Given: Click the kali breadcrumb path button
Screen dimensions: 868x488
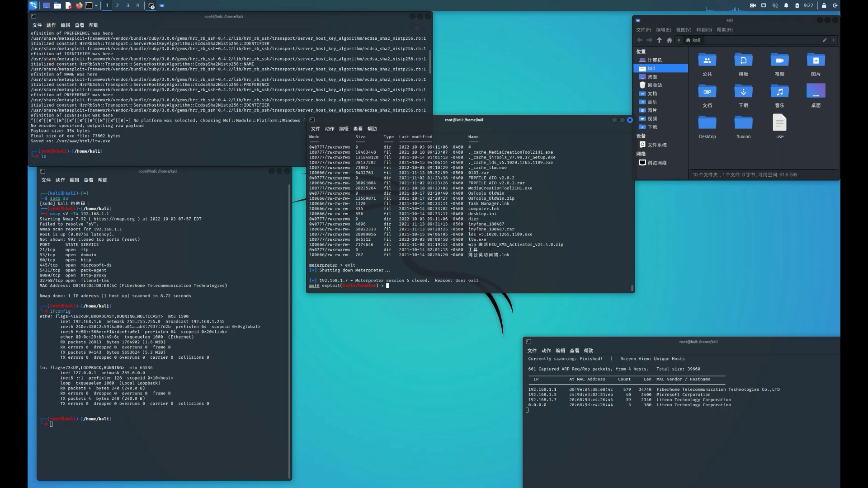Looking at the screenshot, I should click(693, 40).
